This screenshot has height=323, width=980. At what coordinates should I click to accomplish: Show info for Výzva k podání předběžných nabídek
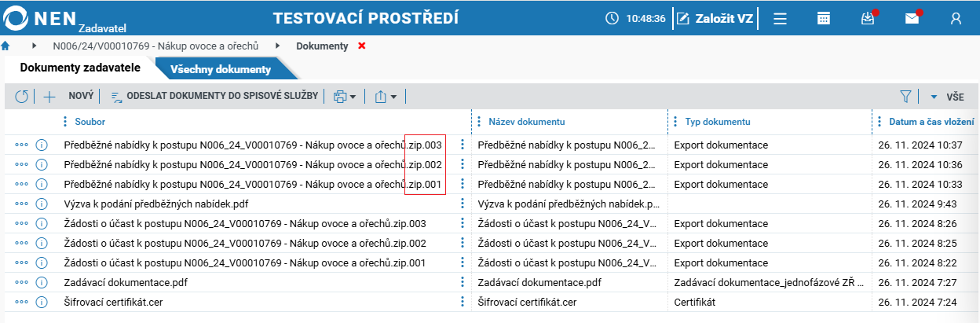point(42,204)
